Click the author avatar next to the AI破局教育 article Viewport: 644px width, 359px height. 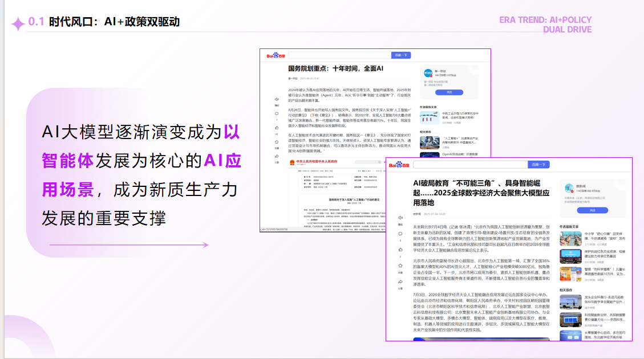(569, 188)
